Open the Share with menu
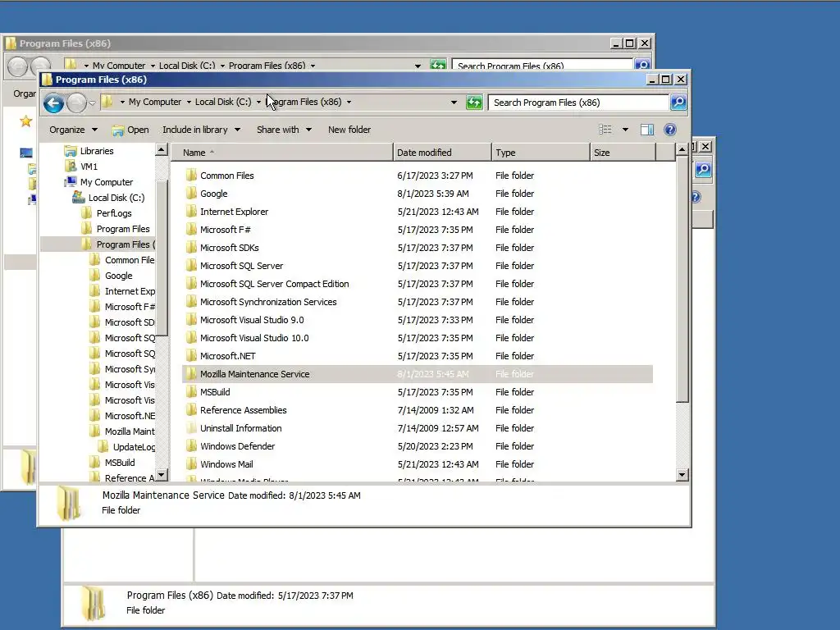This screenshot has width=840, height=630. [x=284, y=130]
